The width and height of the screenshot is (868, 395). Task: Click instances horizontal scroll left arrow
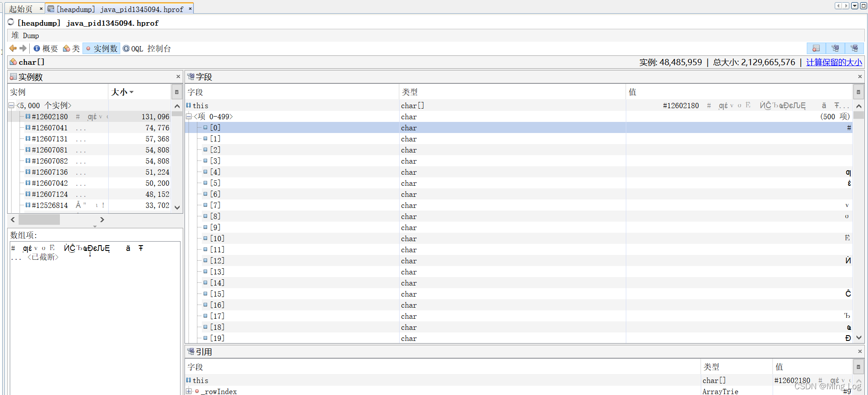point(13,219)
